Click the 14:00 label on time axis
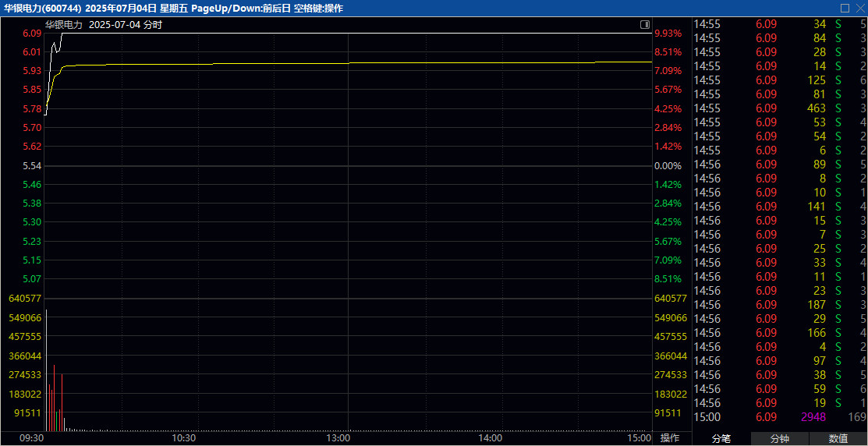Image resolution: width=868 pixels, height=446 pixels. (x=491, y=438)
